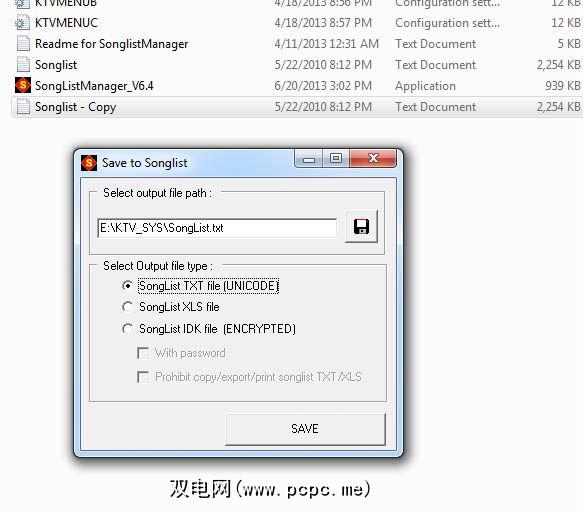Close the Save to Songlist dialog
This screenshot has width=583, height=512.
373,159
